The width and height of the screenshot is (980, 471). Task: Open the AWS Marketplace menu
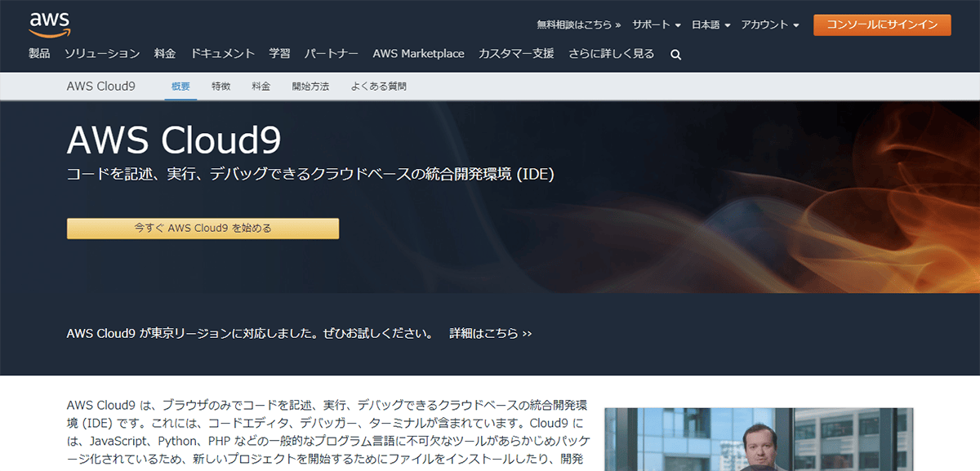pos(418,54)
